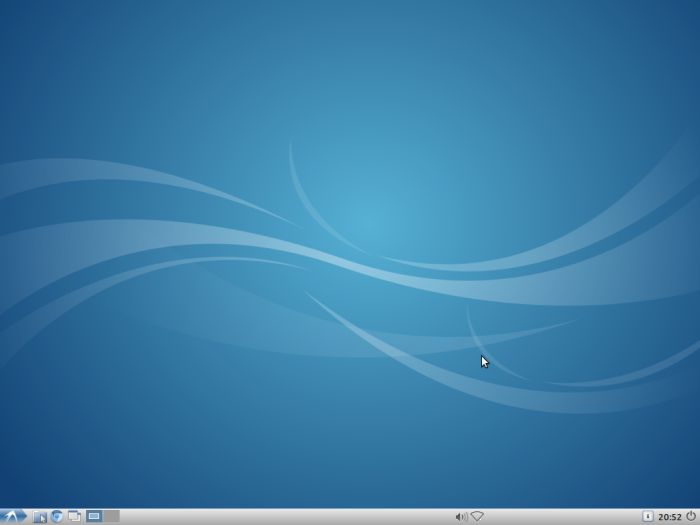Switch to the first workspace in pager

(x=94, y=516)
